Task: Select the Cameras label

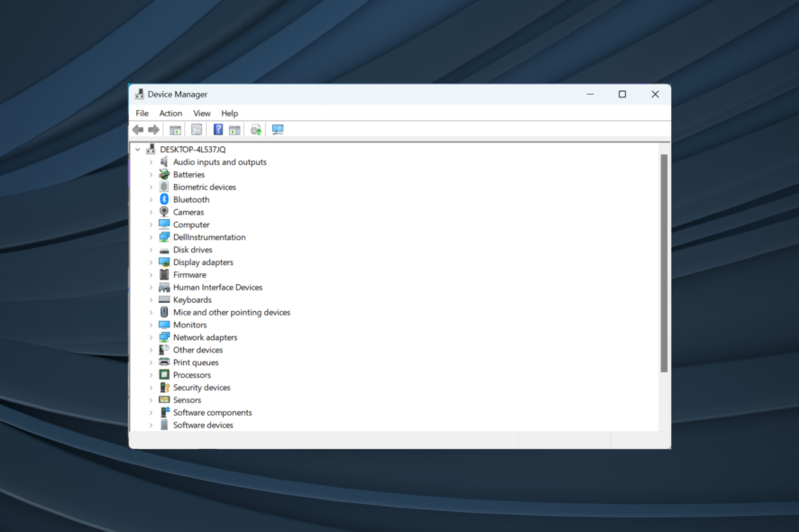Action: [x=188, y=212]
